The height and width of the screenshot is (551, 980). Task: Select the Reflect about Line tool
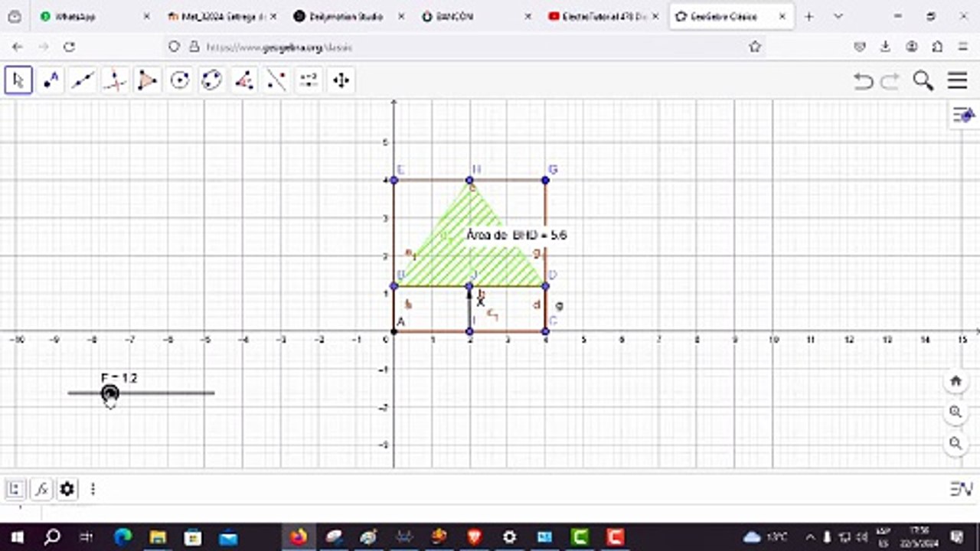click(x=276, y=80)
